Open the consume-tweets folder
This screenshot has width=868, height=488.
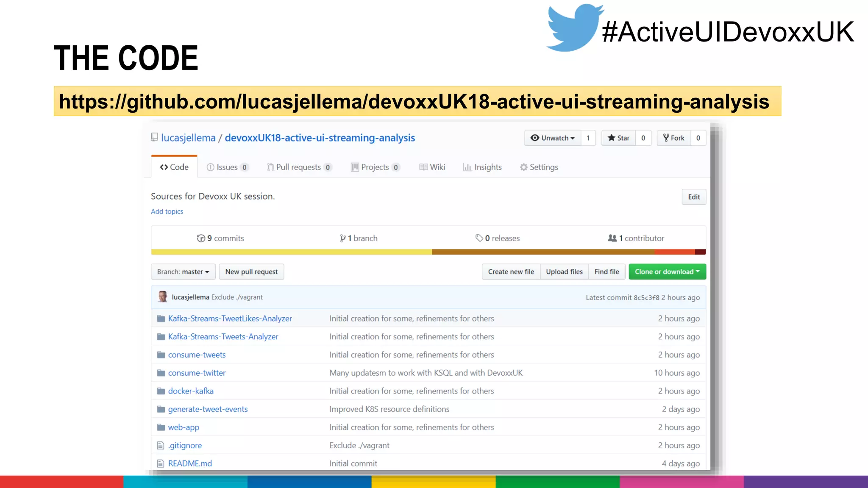pyautogui.click(x=197, y=355)
